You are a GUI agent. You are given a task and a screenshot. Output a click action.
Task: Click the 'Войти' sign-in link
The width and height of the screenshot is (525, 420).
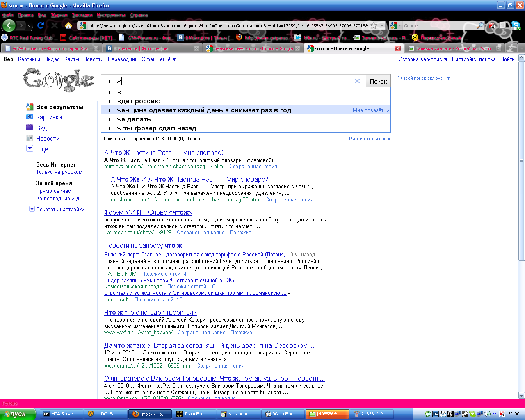point(507,59)
